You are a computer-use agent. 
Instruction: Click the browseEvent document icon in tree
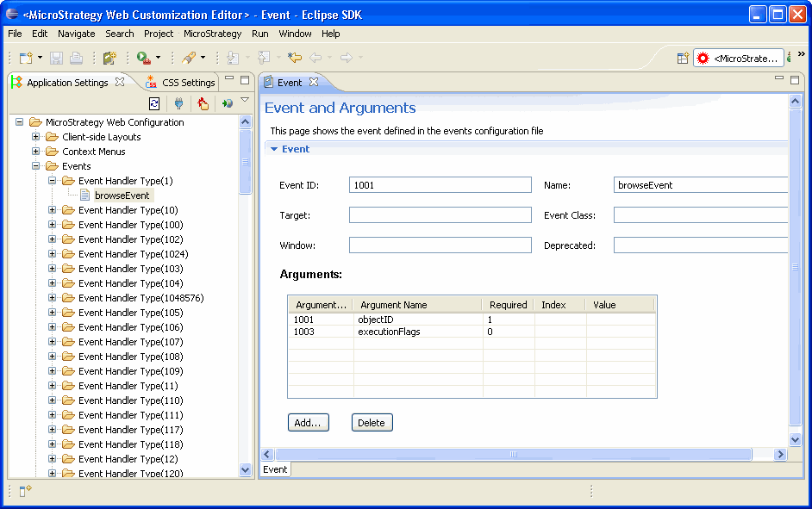coord(85,196)
